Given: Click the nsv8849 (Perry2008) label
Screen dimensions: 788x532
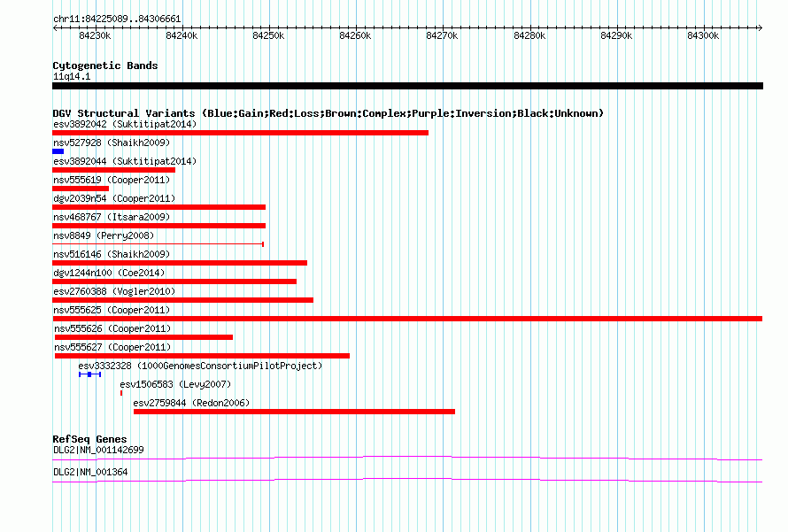Looking at the screenshot, I should [x=104, y=235].
